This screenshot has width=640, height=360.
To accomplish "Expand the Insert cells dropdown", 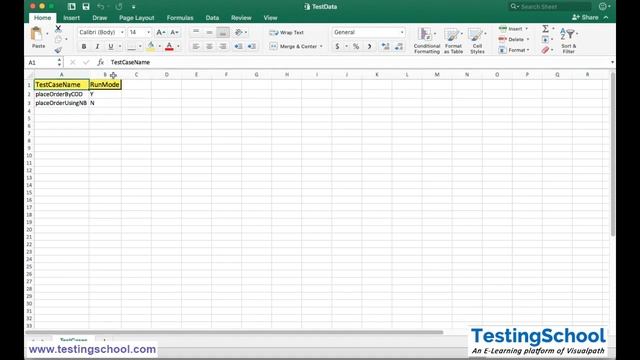I will tap(527, 29).
